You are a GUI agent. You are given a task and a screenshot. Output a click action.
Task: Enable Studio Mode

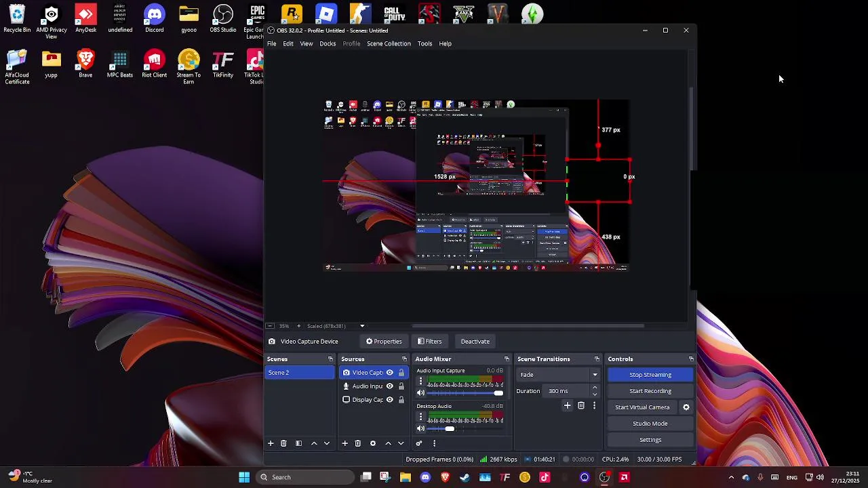coord(650,424)
